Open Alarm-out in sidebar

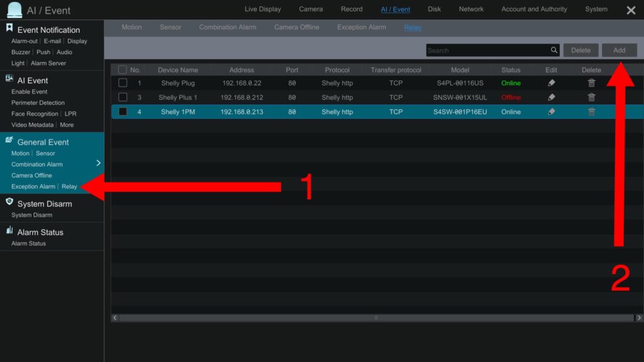[25, 41]
